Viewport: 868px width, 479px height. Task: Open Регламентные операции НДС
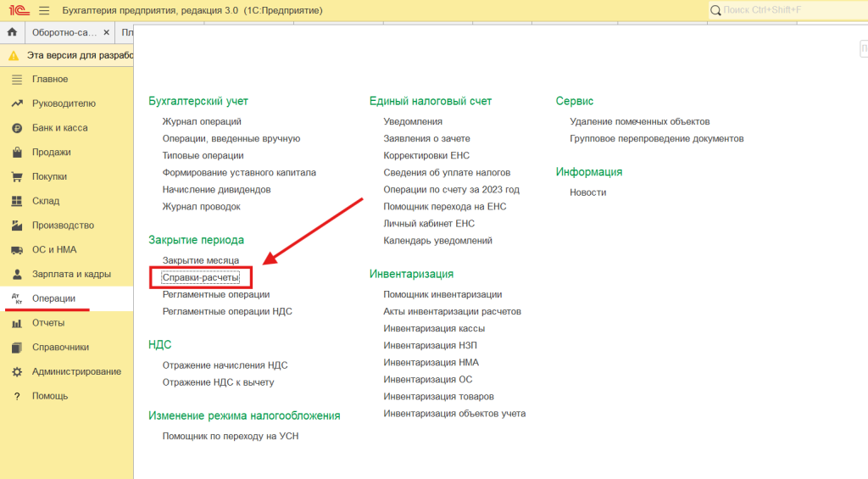[227, 312]
